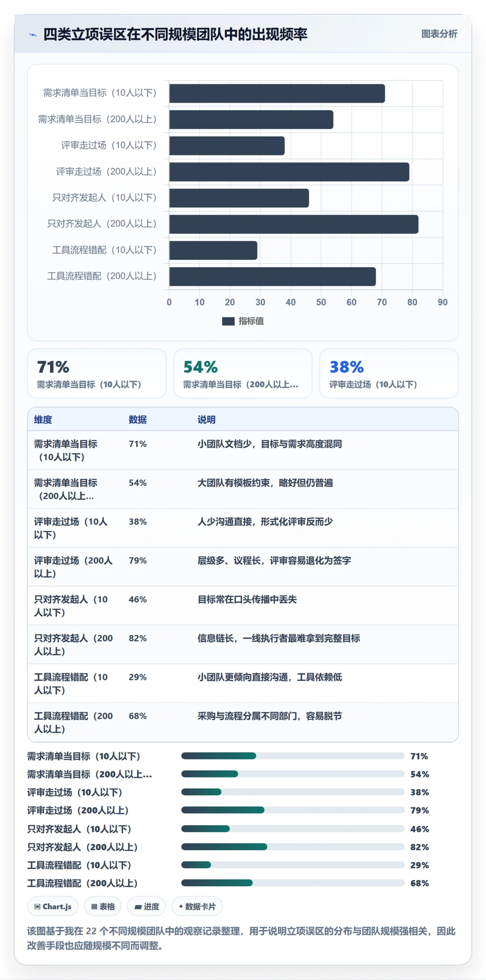
Task: Click progress bar for 评审走过场（10人以下）38%
Action: pos(293,792)
